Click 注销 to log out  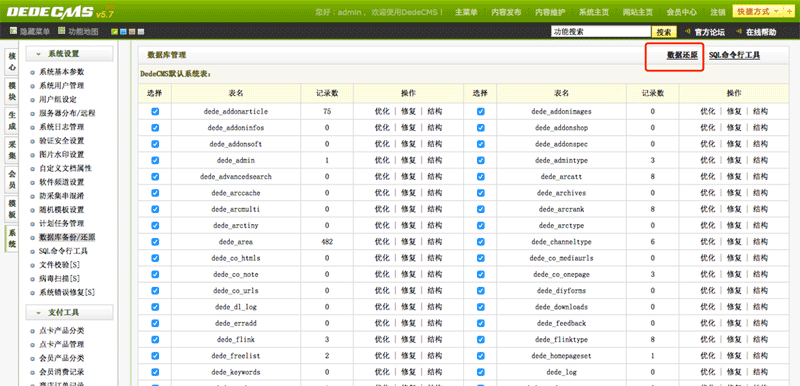[718, 12]
